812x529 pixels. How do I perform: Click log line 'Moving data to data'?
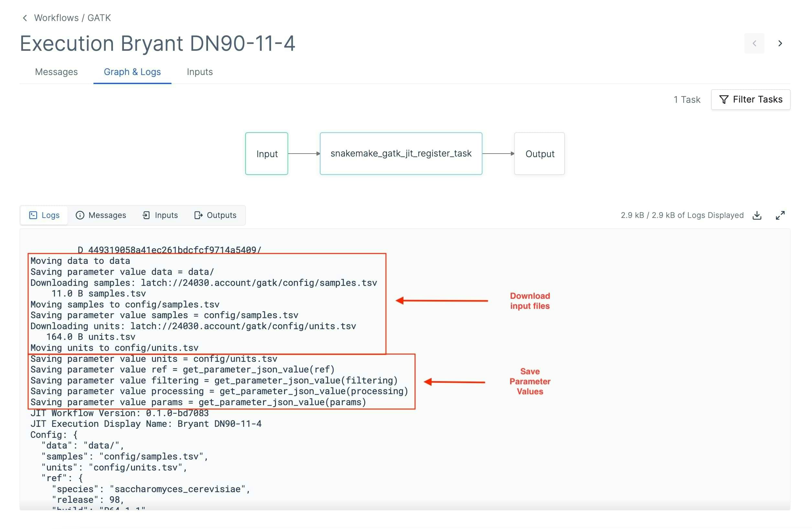click(80, 261)
